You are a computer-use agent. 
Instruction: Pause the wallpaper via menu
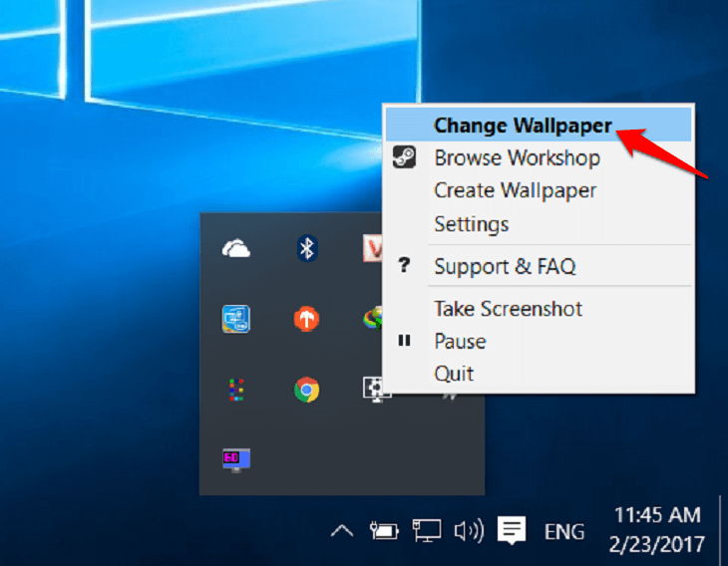tap(539, 341)
